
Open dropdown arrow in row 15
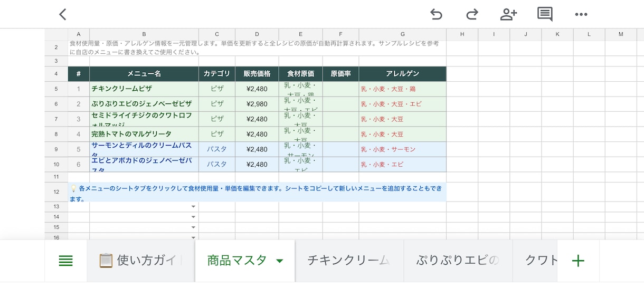pyautogui.click(x=193, y=227)
